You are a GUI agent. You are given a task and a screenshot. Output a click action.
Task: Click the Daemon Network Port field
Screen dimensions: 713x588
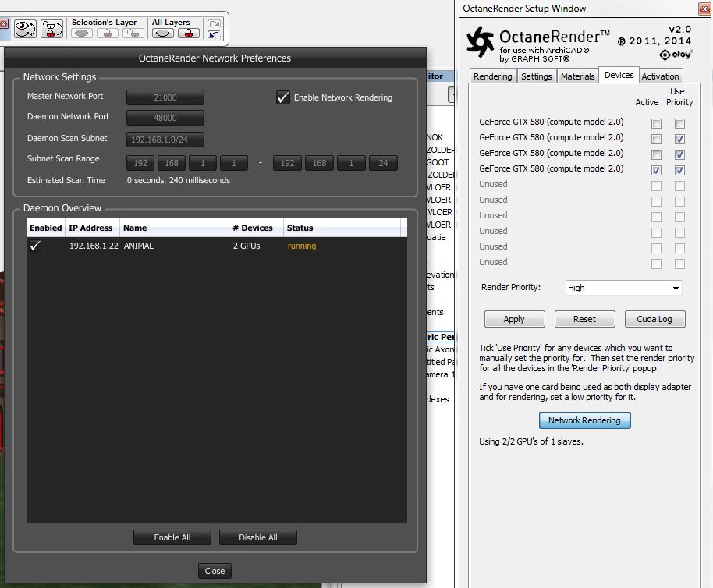(165, 118)
